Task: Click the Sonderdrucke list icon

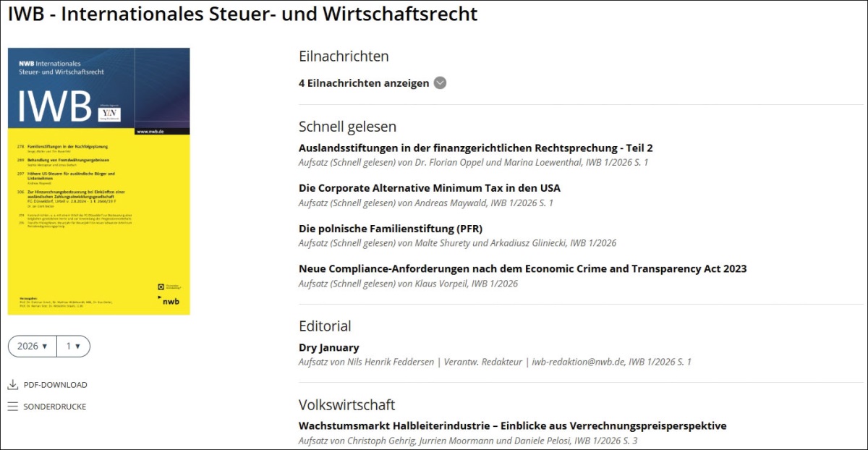Action: click(x=12, y=407)
